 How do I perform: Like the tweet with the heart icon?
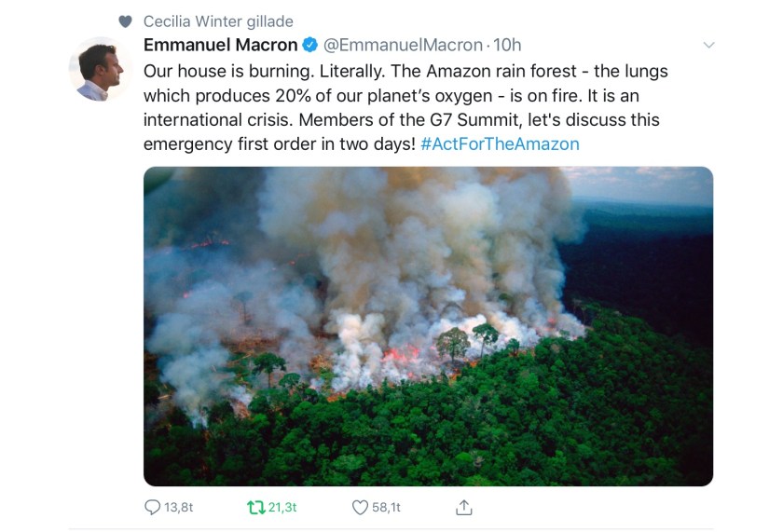(x=361, y=508)
